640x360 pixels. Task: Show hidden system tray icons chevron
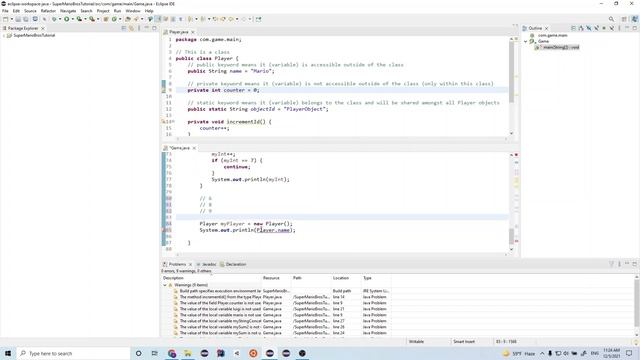pyautogui.click(x=542, y=353)
